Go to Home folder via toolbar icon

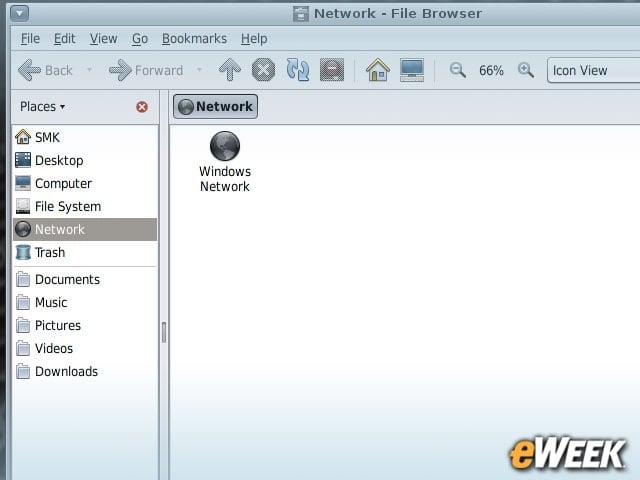coord(378,70)
